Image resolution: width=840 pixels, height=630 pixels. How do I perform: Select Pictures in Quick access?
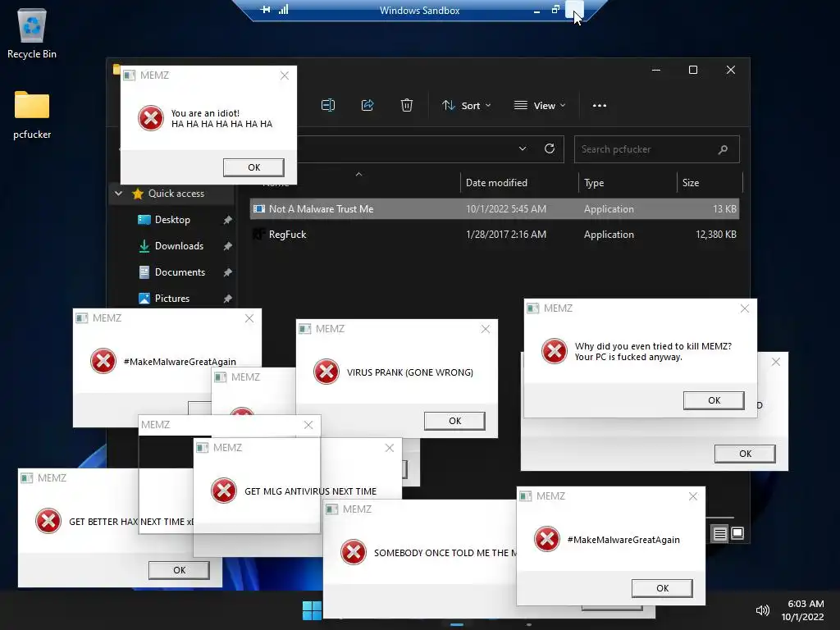click(172, 299)
